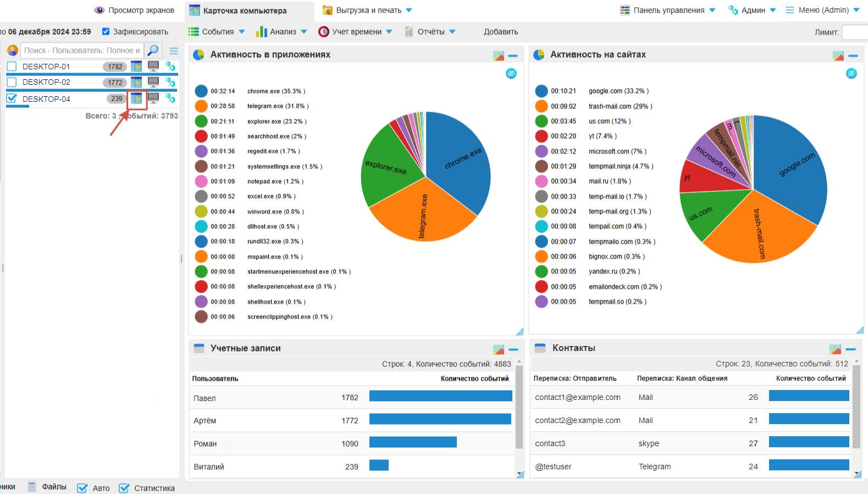This screenshot has height=494, width=868.
Task: Uncheck the DESKTOP-04 checkbox
Action: click(12, 98)
